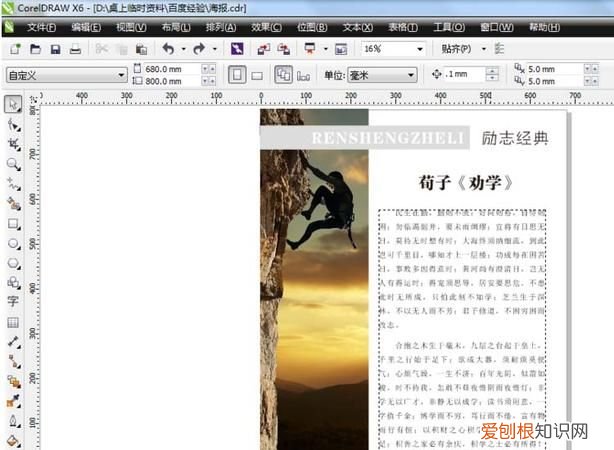Click the page height field 800.0 mm
The image size is (614, 450).
[x=172, y=81]
